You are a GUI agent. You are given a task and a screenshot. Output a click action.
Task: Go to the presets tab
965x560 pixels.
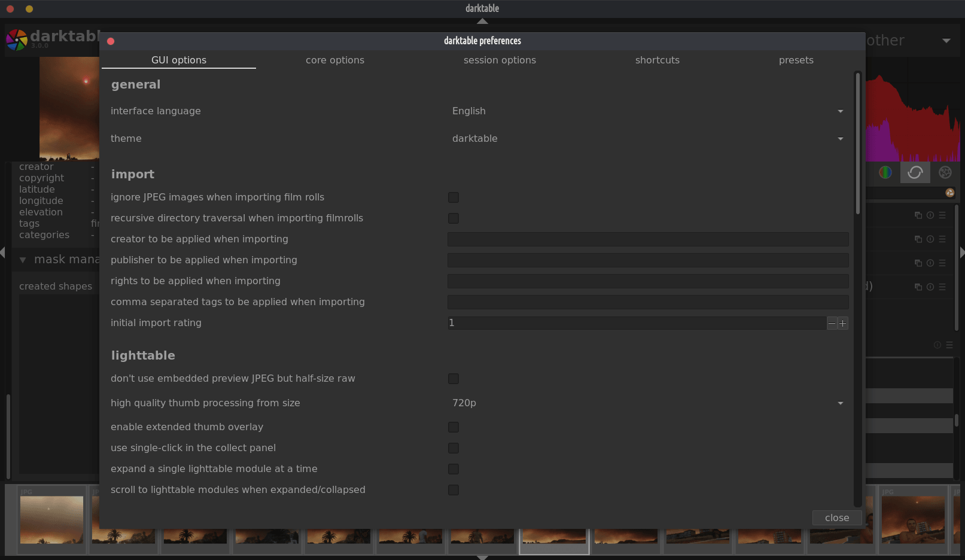point(796,60)
